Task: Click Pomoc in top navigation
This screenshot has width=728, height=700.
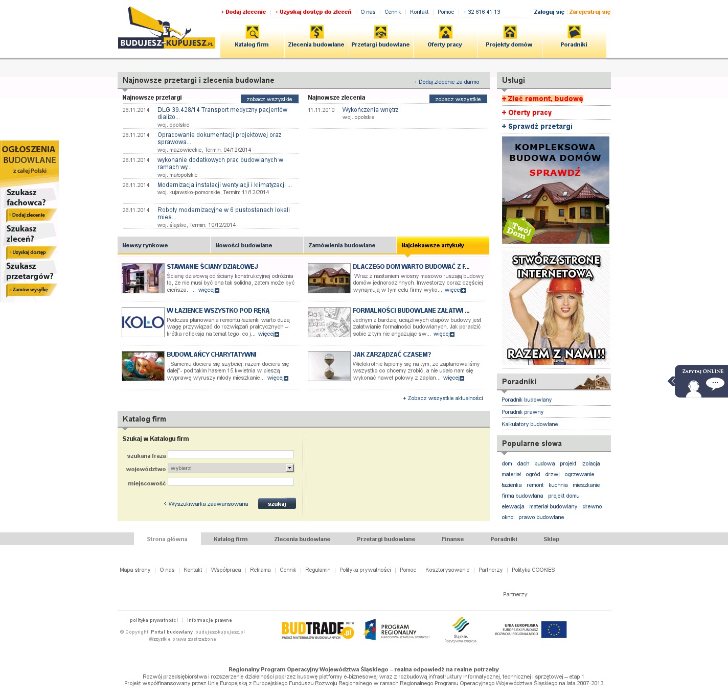Action: (446, 12)
